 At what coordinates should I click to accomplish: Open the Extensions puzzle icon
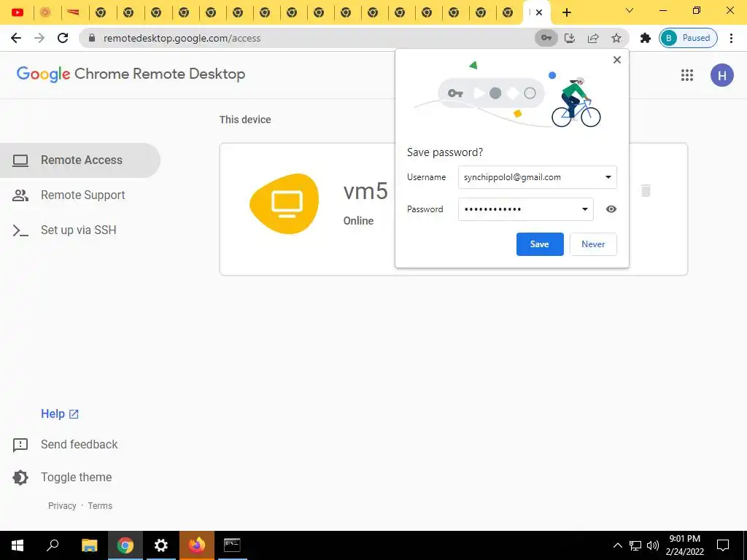[646, 38]
